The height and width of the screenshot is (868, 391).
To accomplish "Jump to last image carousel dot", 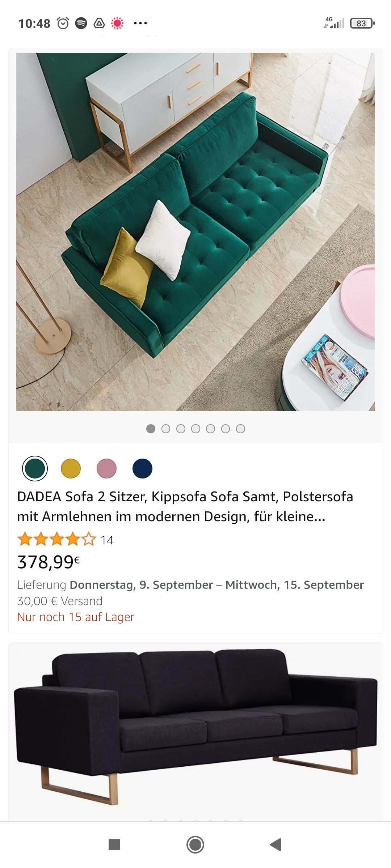I will pyautogui.click(x=240, y=429).
